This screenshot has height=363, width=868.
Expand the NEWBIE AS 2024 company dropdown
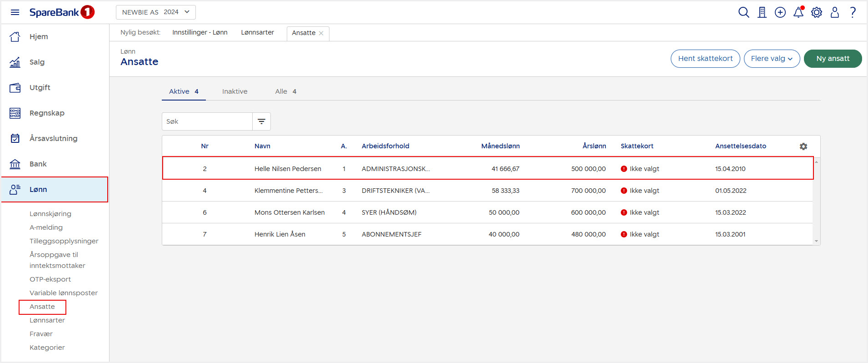coord(155,12)
